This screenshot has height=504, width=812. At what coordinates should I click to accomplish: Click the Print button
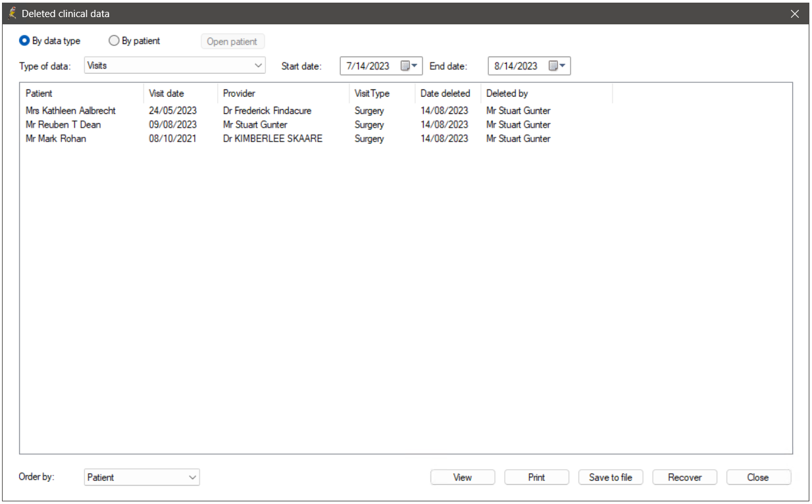[x=536, y=478]
